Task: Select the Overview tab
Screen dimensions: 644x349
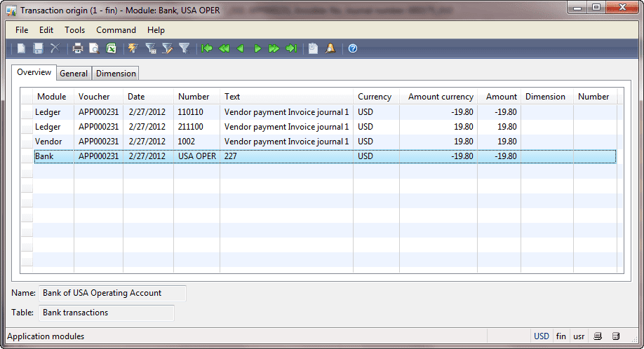Action: coord(34,72)
